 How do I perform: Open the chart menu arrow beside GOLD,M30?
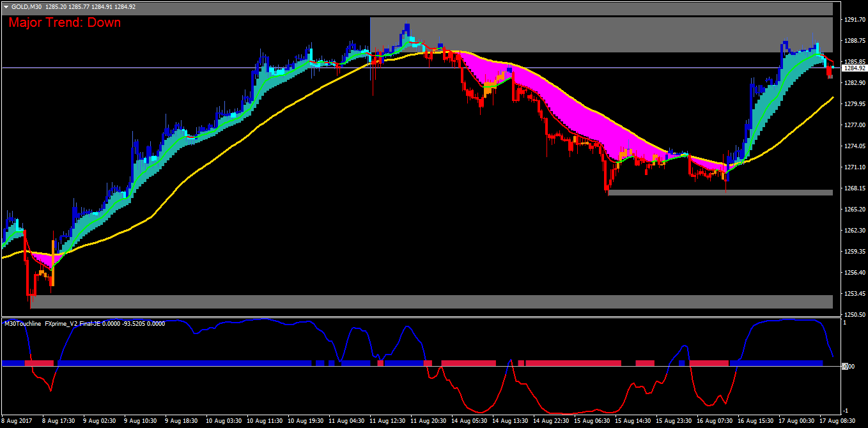(6, 6)
